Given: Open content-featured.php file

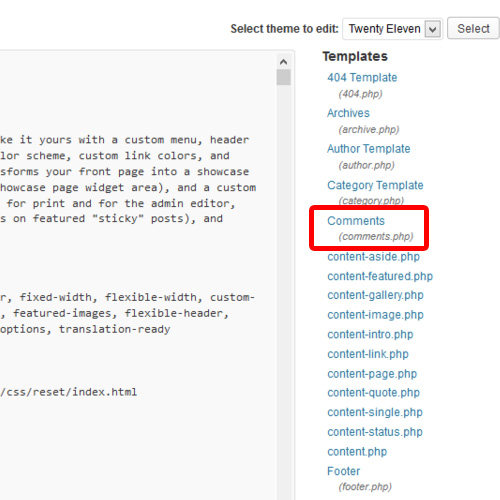Looking at the screenshot, I should (380, 276).
